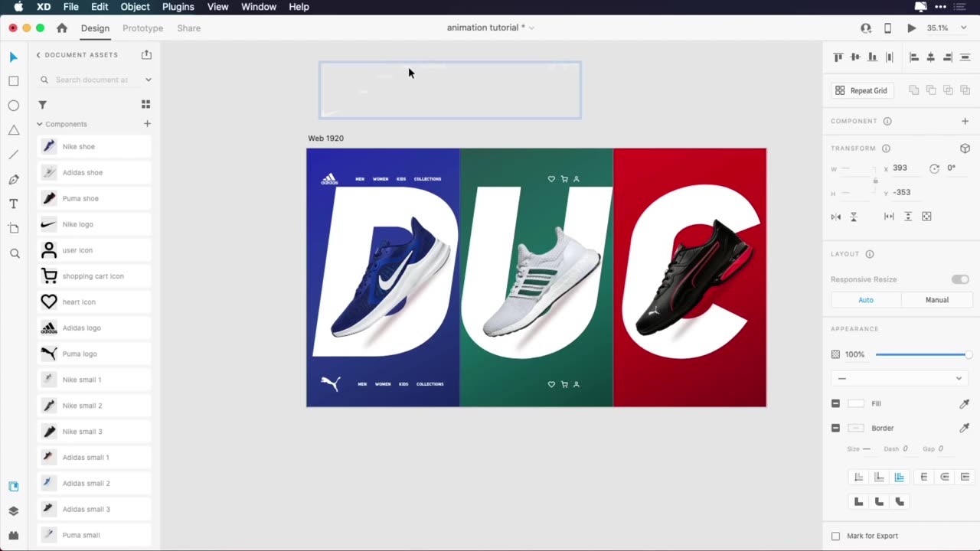The image size is (980, 551).
Task: Select the Rectangle tool
Action: pos(13,81)
